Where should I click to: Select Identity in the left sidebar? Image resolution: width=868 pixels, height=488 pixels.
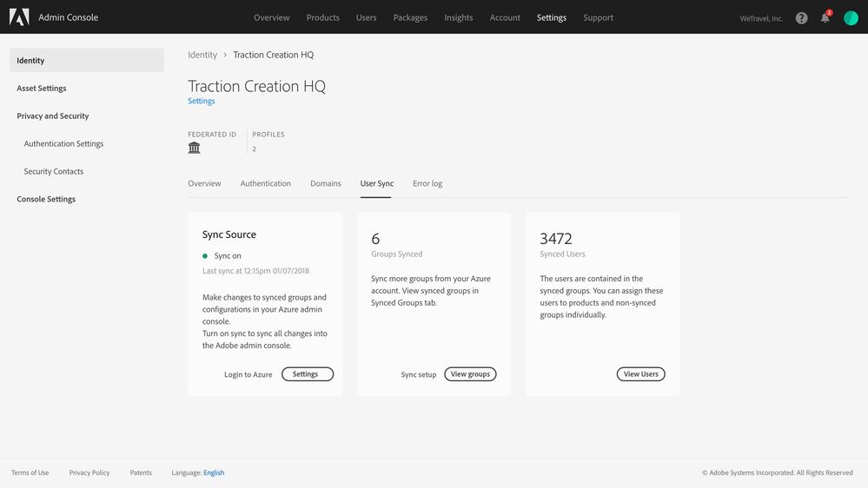pos(87,60)
